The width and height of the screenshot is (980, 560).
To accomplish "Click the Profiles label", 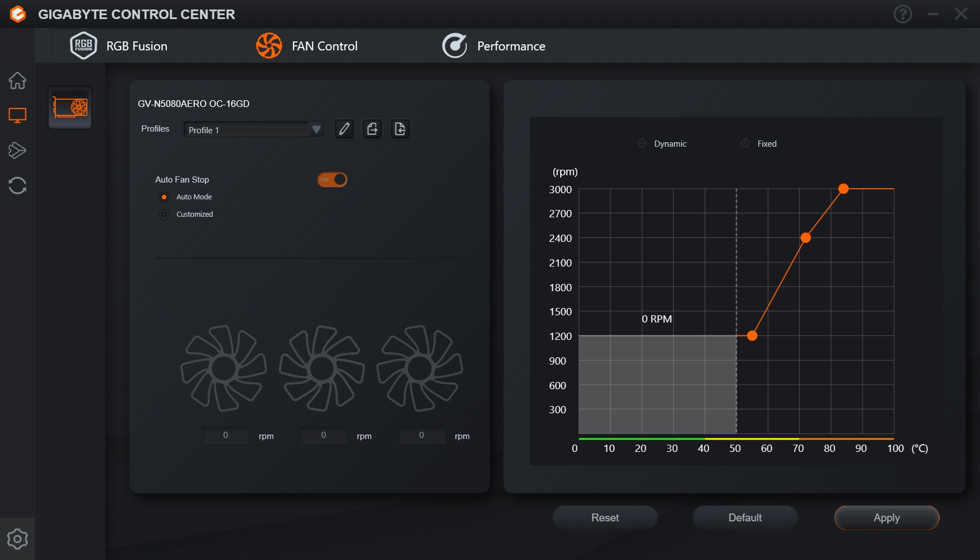I will point(155,129).
